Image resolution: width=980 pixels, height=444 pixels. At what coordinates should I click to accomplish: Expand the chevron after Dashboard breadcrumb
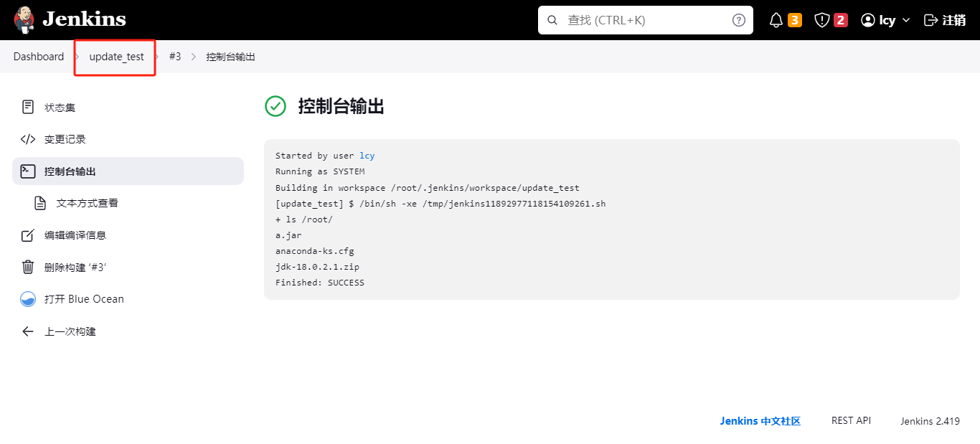[x=77, y=57]
